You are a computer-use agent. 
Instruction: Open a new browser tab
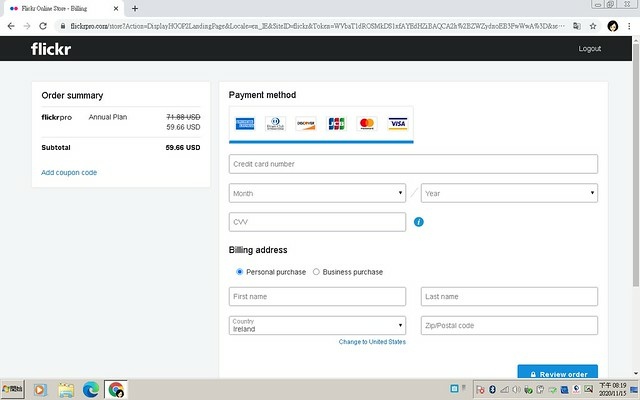click(x=135, y=8)
